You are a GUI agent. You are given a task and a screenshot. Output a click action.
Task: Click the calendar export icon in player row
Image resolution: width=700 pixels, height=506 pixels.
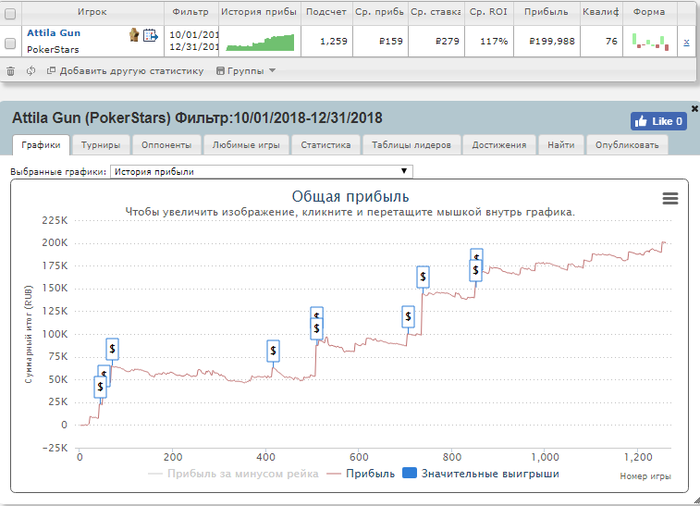[150, 35]
